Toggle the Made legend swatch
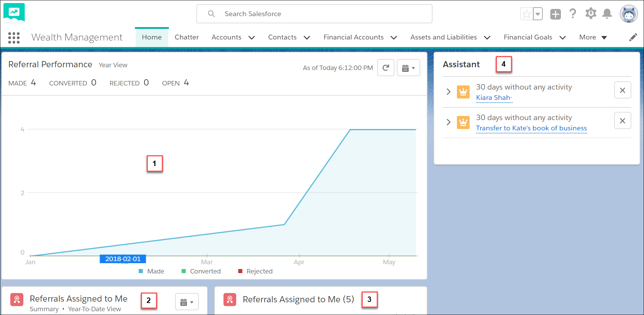Image resolution: width=644 pixels, height=315 pixels. click(141, 271)
